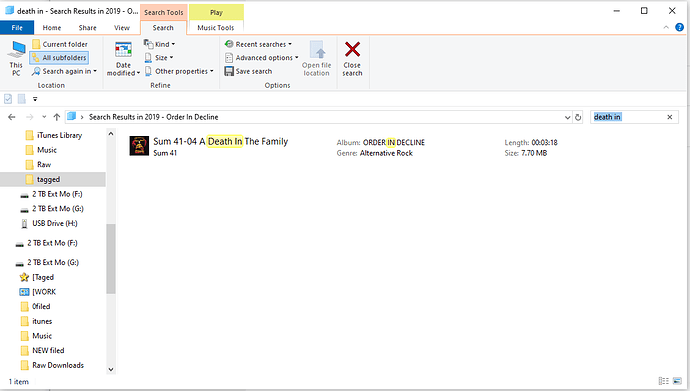Viewport: 690px width, 391px height.
Task: Switch to the Home ribbon tab
Action: pos(52,28)
